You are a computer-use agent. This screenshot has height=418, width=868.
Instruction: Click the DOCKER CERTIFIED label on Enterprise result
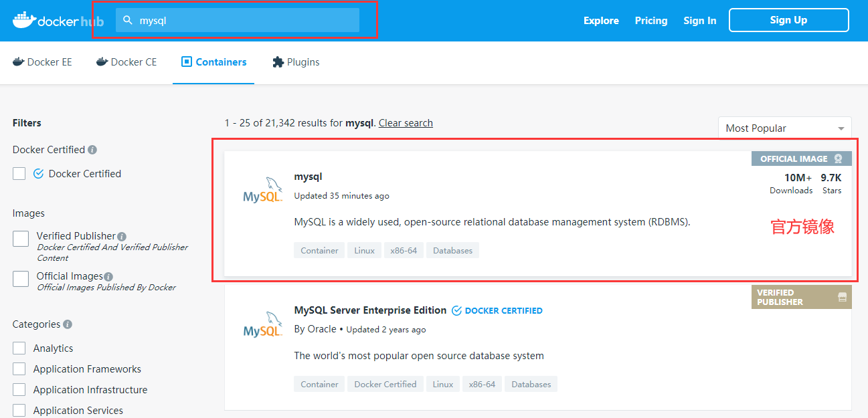click(x=503, y=310)
